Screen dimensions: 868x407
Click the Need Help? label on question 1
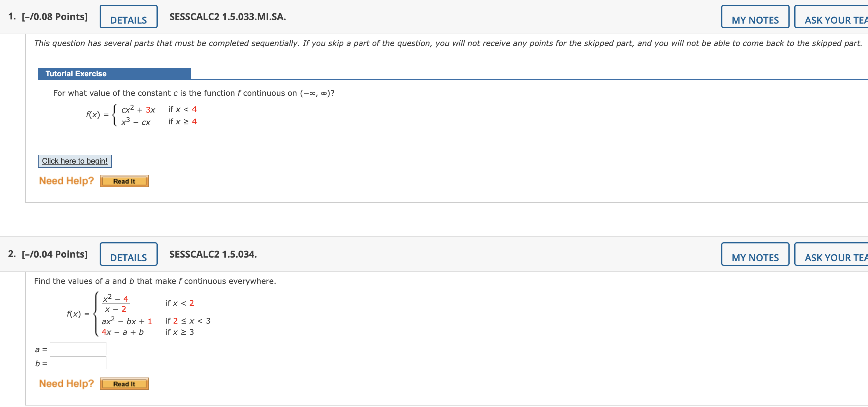pyautogui.click(x=66, y=181)
